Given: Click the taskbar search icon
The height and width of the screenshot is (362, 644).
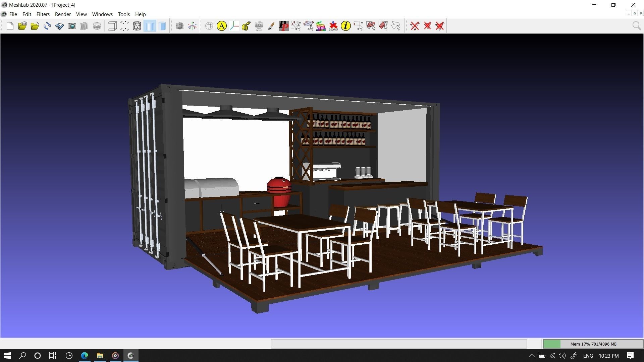Looking at the screenshot, I should 22,356.
